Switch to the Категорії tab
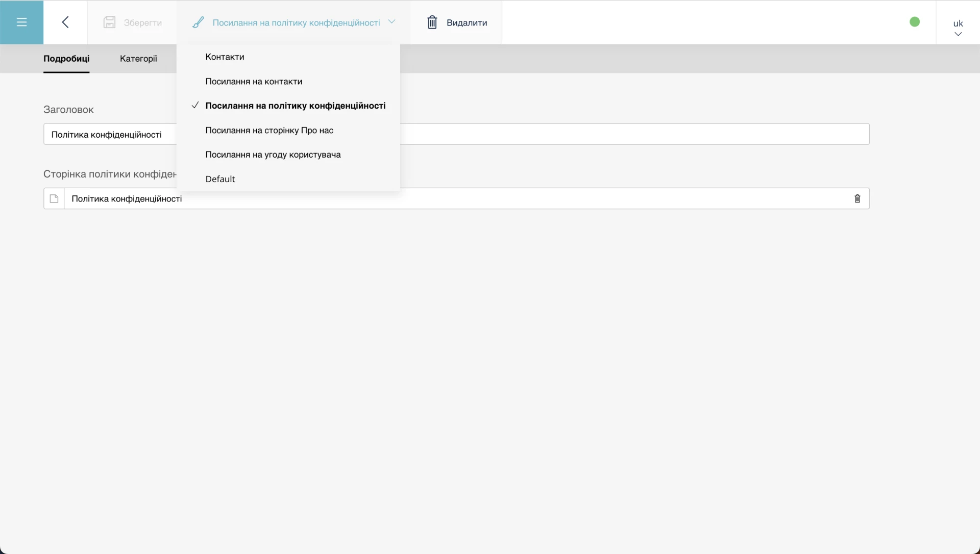Viewport: 980px width, 554px height. [x=138, y=59]
